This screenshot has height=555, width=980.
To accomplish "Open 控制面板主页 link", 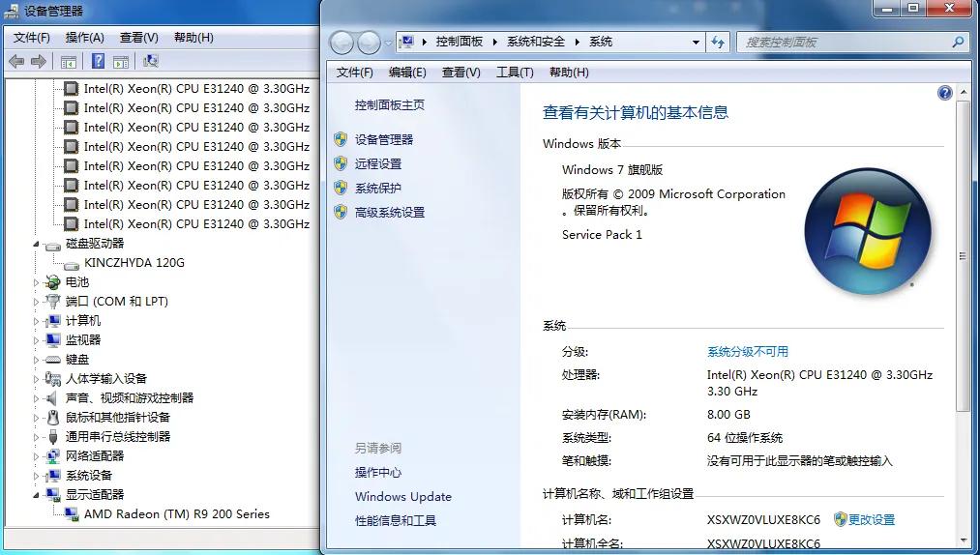I will click(390, 105).
